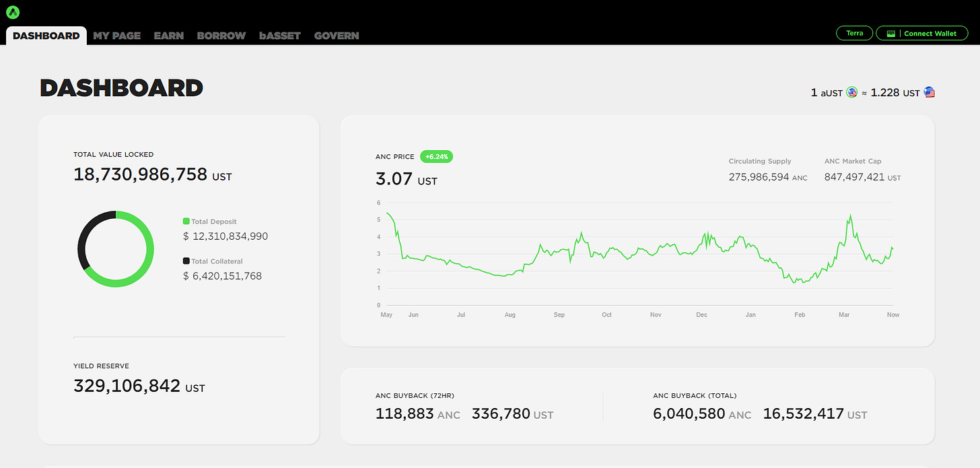Click the UST flag coin icon
The height and width of the screenshot is (468, 980).
click(930, 92)
